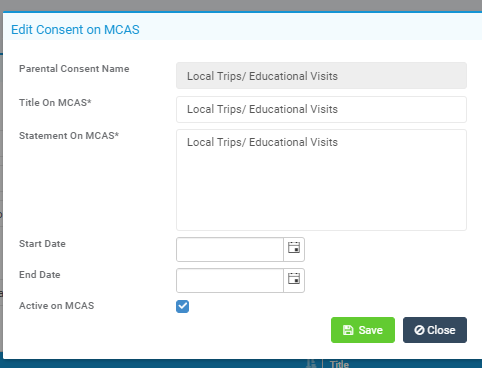Image resolution: width=482 pixels, height=368 pixels.
Task: Click the End Date label text
Action: coord(40,275)
